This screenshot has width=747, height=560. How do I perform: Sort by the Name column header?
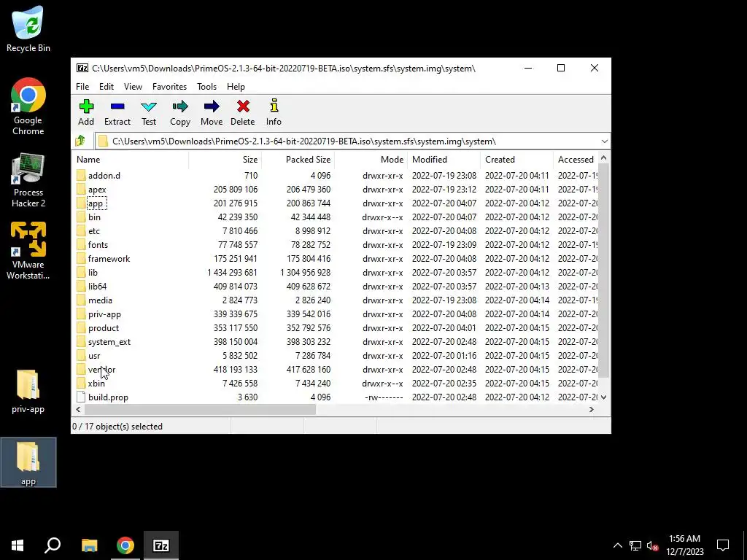pos(131,160)
